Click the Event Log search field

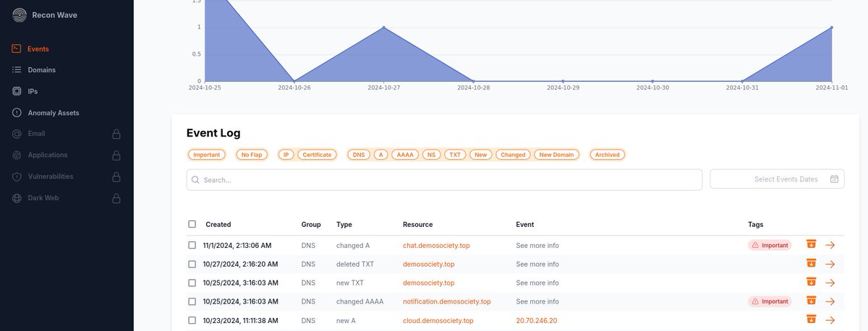(444, 180)
